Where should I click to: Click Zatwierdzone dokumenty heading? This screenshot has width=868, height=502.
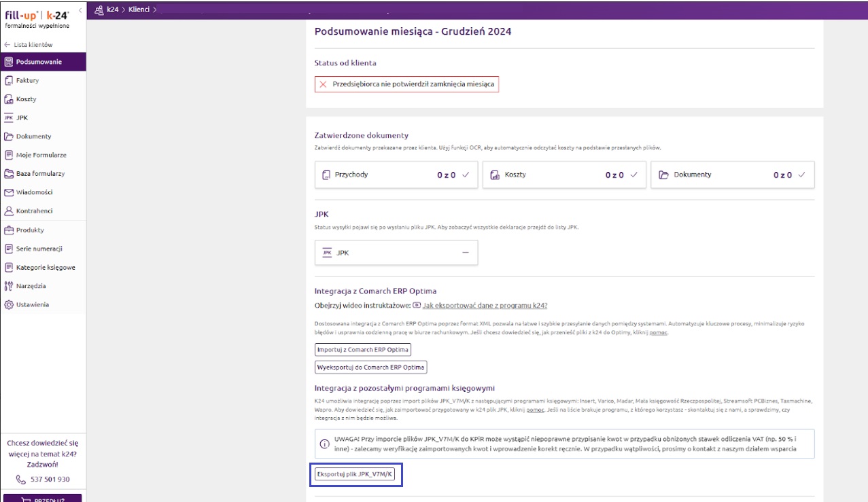coord(362,135)
